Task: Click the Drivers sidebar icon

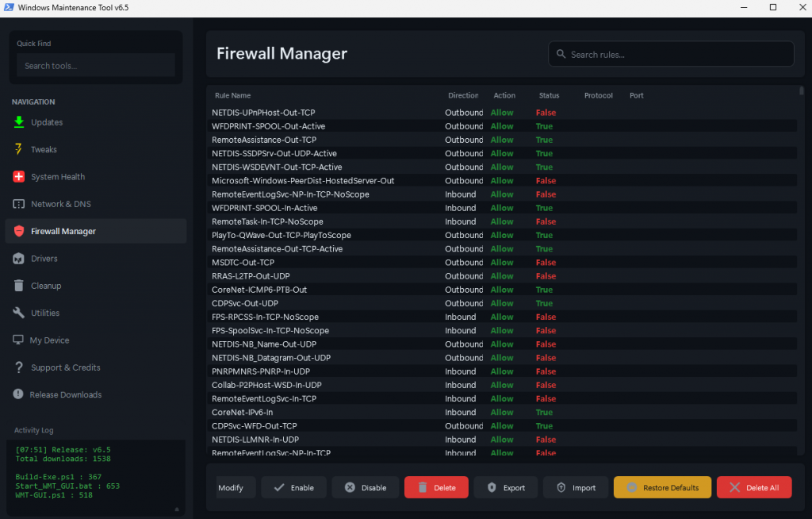Action: 19,258
